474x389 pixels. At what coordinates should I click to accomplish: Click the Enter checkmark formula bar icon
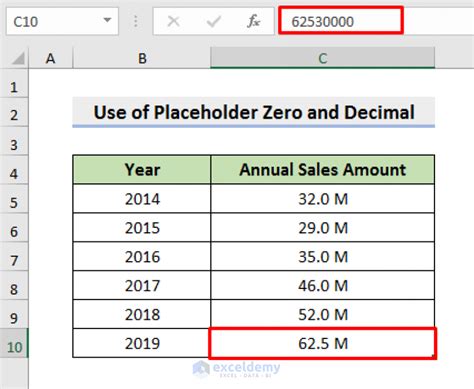(x=213, y=22)
